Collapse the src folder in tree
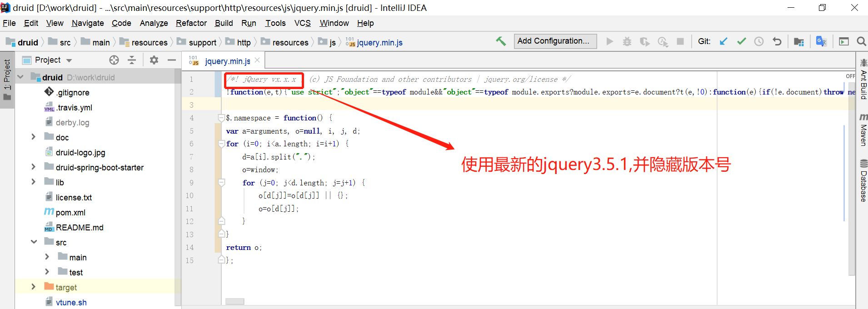868x309 pixels. (x=34, y=242)
